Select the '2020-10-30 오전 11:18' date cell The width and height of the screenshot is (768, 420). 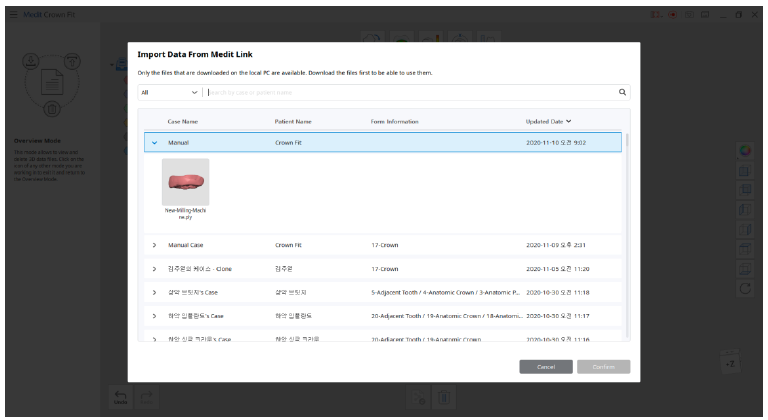tap(557, 293)
